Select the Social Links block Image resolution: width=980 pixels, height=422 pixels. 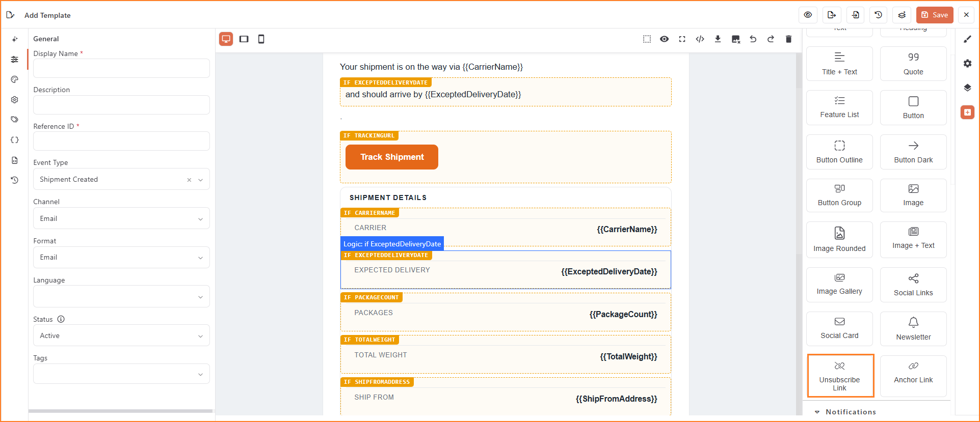[x=913, y=285]
